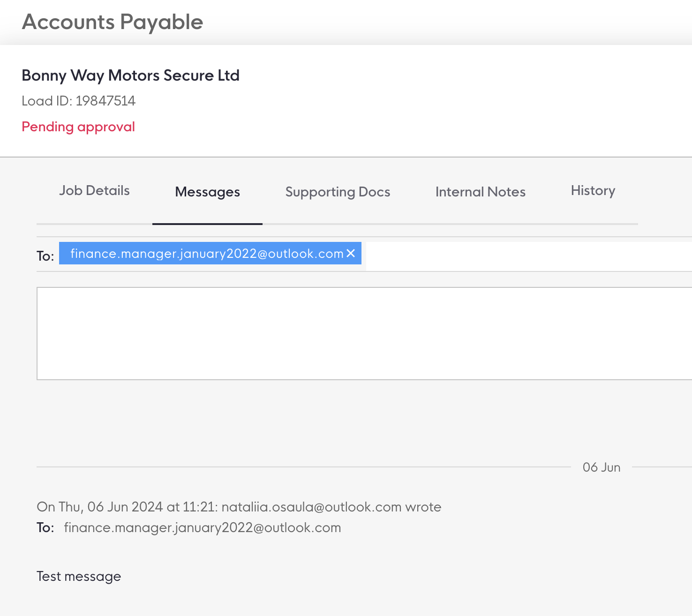Click the 06 Jun date separator
The width and height of the screenshot is (692, 616).
pos(601,467)
